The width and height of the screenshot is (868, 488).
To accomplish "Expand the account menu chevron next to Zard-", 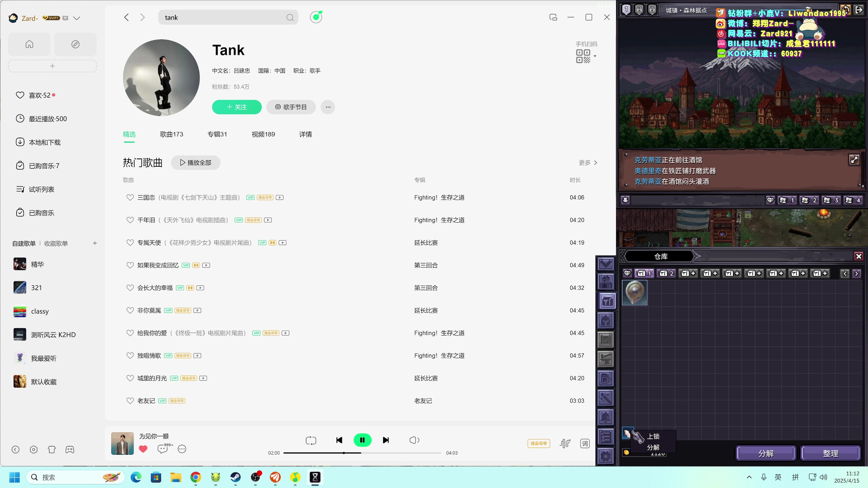I will pyautogui.click(x=77, y=18).
